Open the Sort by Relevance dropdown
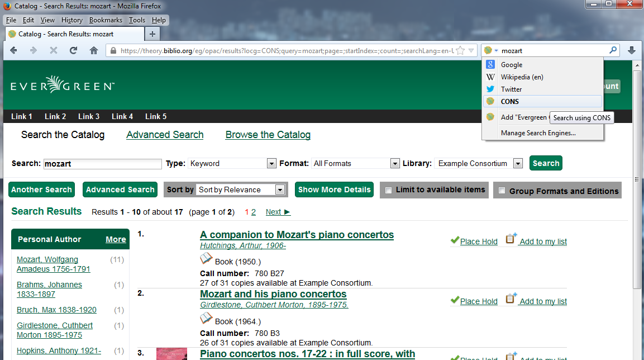 (280, 190)
